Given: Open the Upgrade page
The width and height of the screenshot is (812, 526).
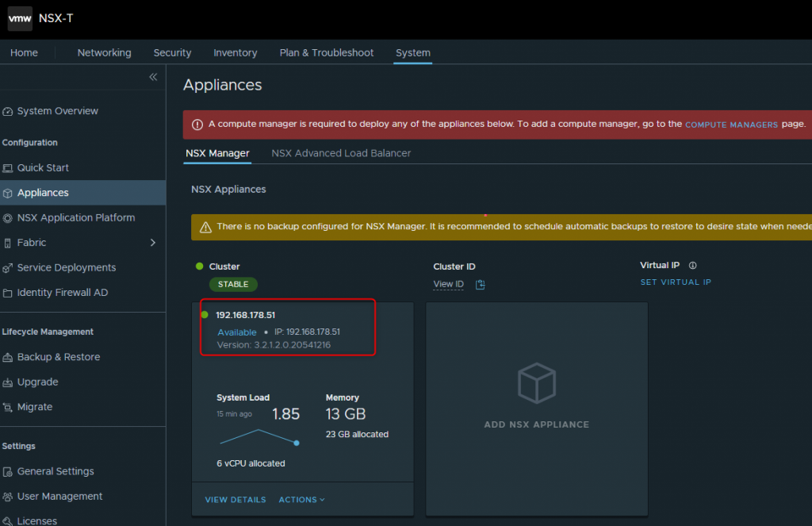Looking at the screenshot, I should point(37,382).
